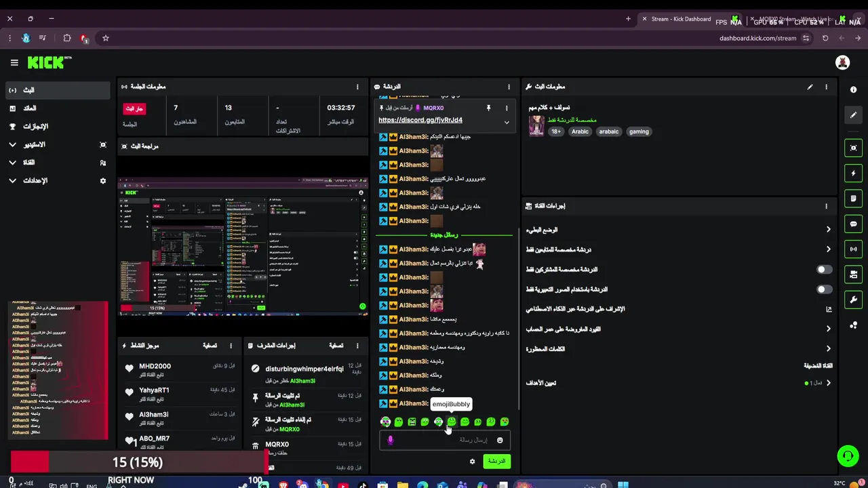Open the moderator actions three-dot menu
The height and width of the screenshot is (488, 868).
(357, 346)
